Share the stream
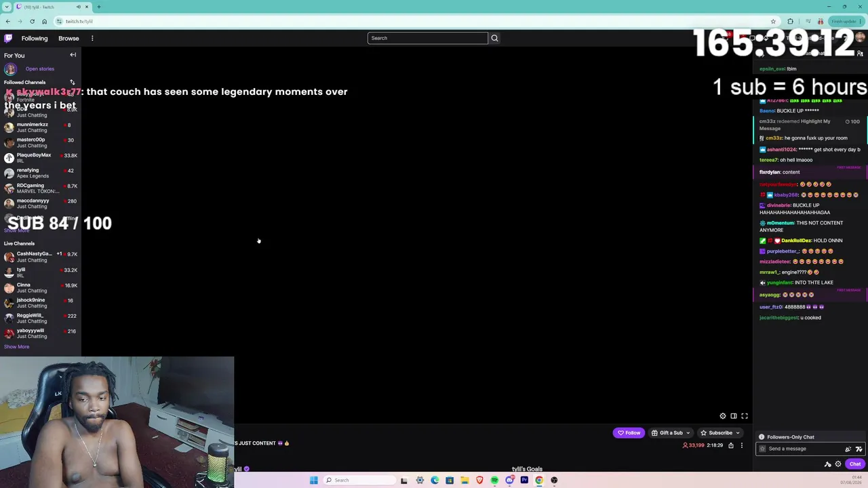This screenshot has height=488, width=868. tap(731, 445)
